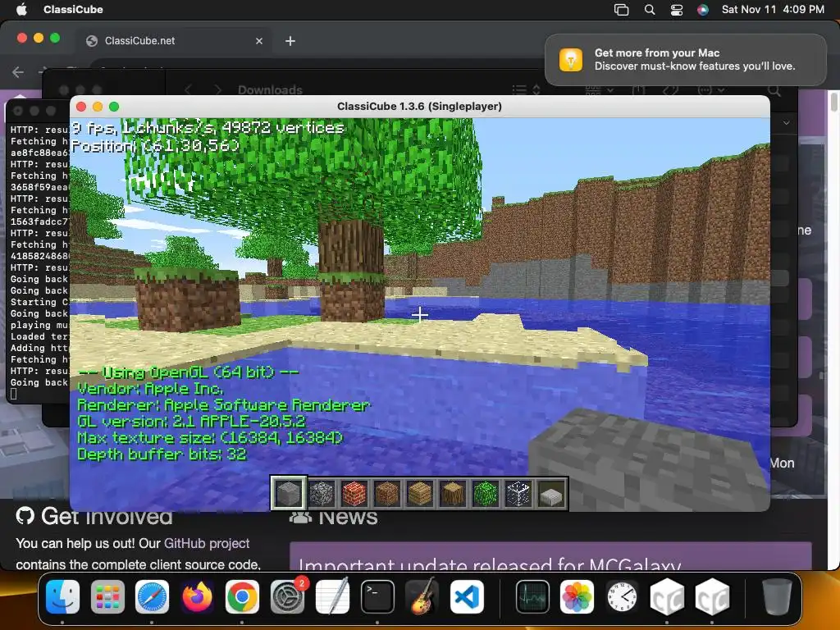Click forward chevron in Finder Downloads window
840x630 pixels.
218,89
